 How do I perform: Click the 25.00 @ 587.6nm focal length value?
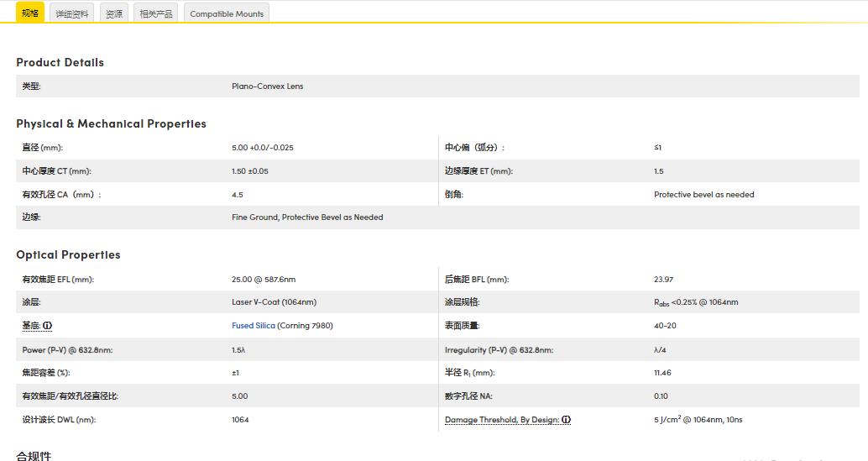[264, 280]
